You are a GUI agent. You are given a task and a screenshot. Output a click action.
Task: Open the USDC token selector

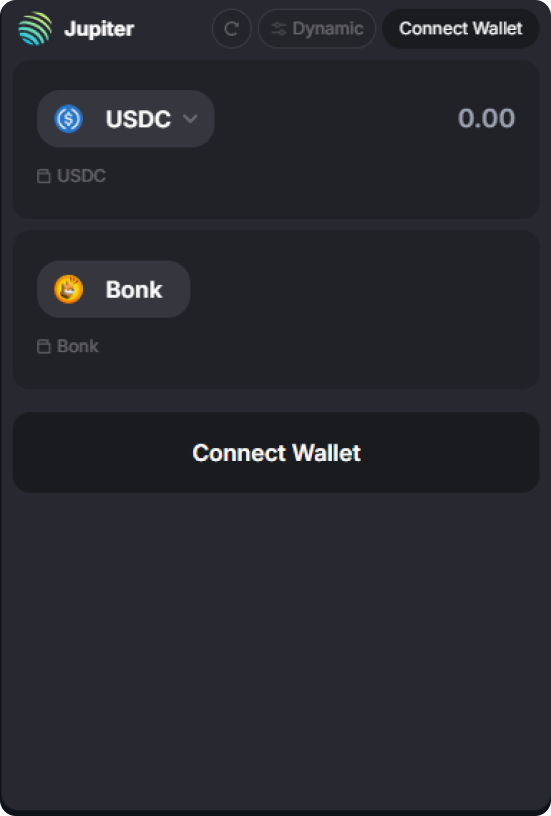pyautogui.click(x=126, y=119)
